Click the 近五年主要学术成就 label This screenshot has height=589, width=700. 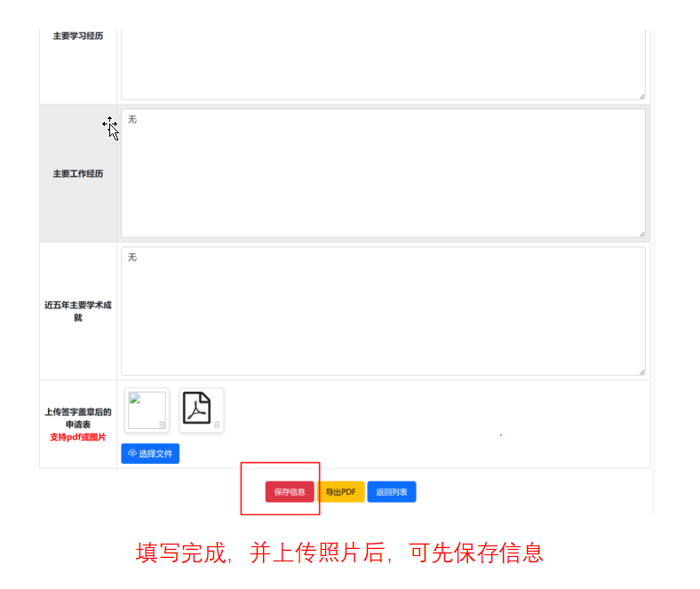pyautogui.click(x=78, y=311)
